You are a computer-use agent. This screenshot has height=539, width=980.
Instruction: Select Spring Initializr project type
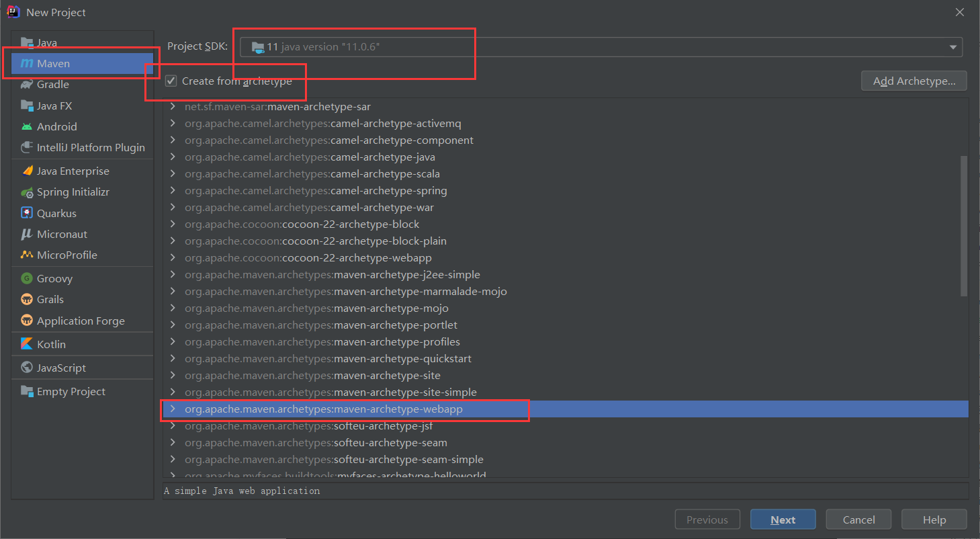coord(82,192)
